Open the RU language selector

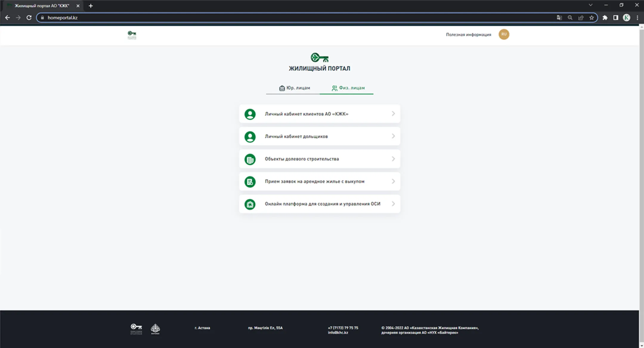point(504,34)
